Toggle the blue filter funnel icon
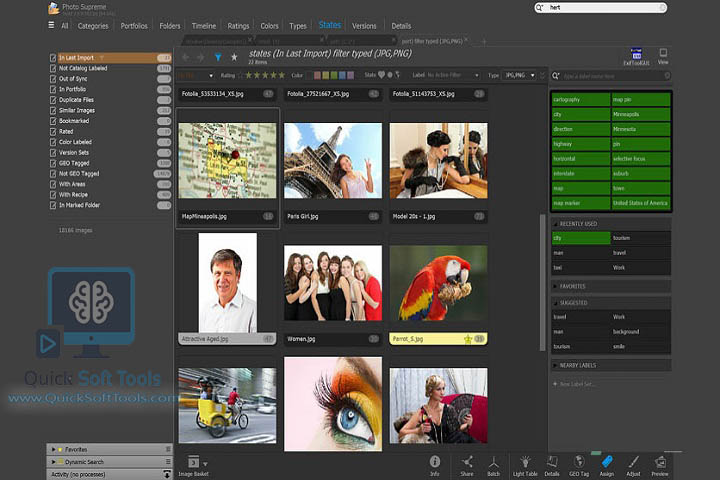720x480 pixels. pos(218,57)
